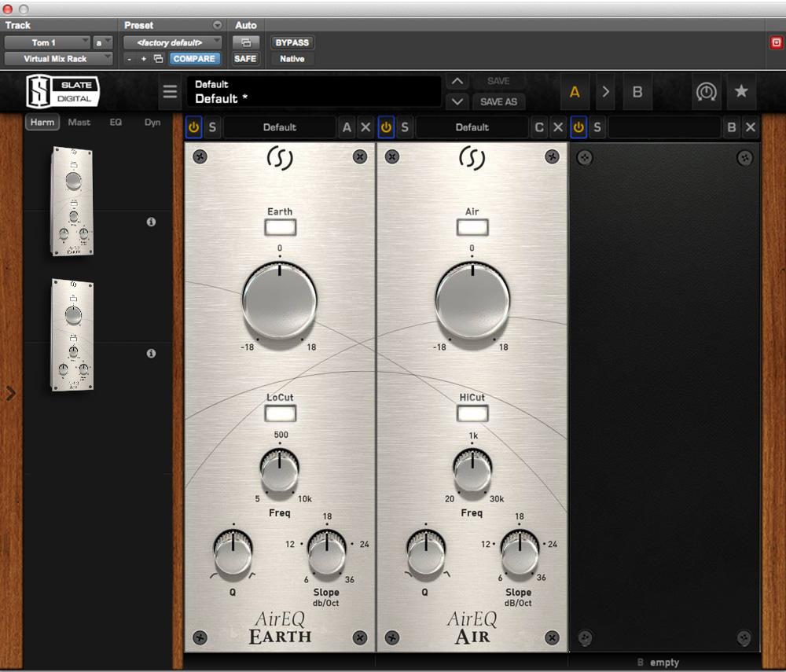Click the SAVE preset button

[498, 81]
